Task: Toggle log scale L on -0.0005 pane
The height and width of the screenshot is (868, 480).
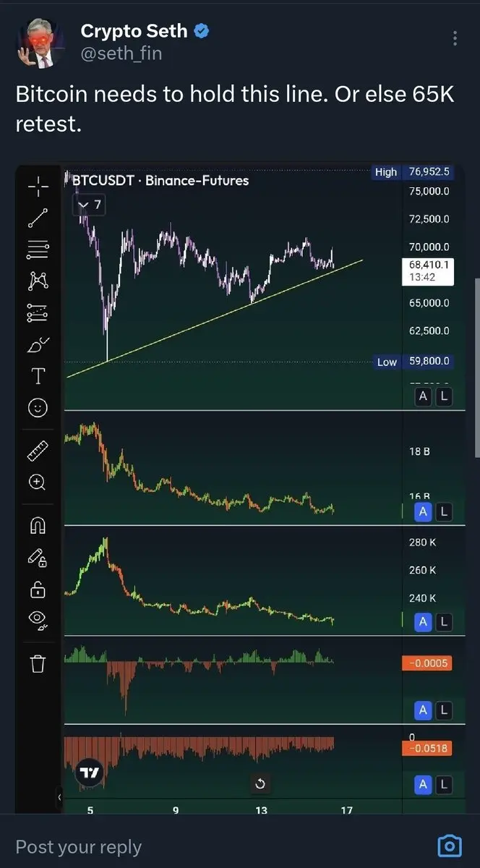Action: pyautogui.click(x=444, y=710)
